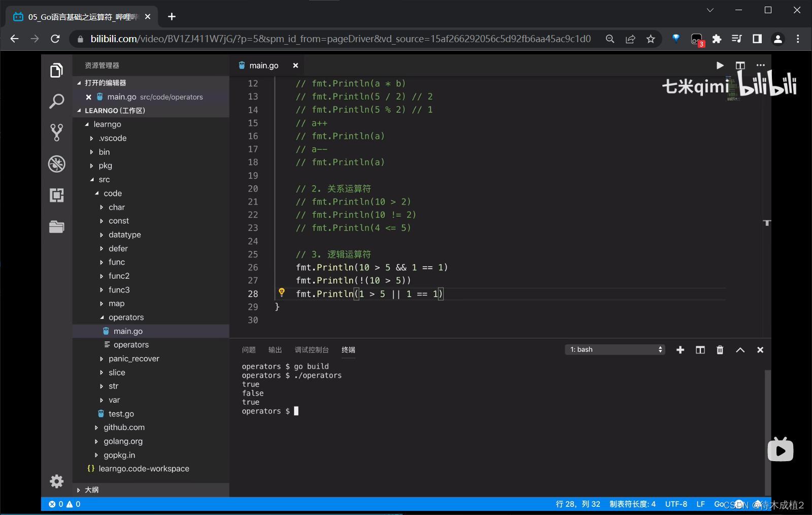Open the Debug view icon
The height and width of the screenshot is (515, 812).
coord(56,164)
